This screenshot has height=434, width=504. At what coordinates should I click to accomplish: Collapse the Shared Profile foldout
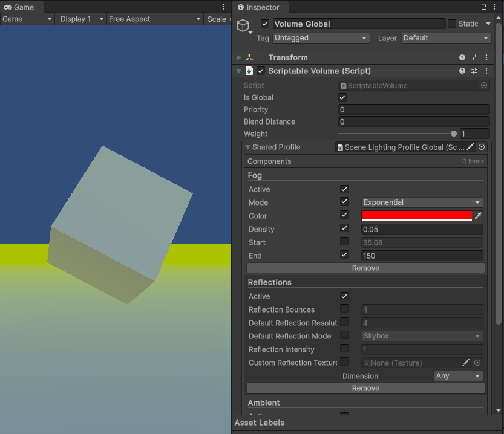[x=247, y=147]
